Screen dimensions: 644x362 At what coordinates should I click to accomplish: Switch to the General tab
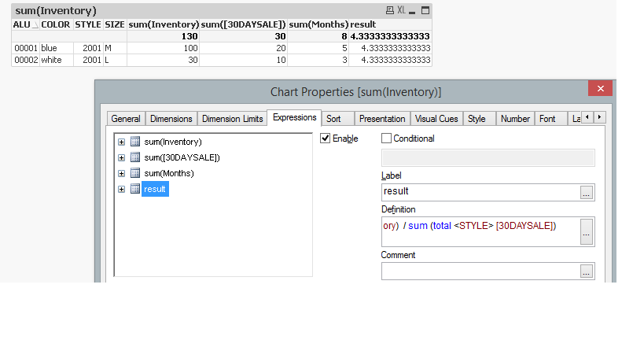(126, 119)
